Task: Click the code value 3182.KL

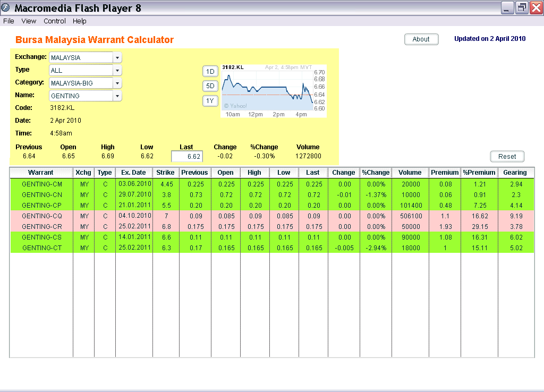Action: (62, 108)
